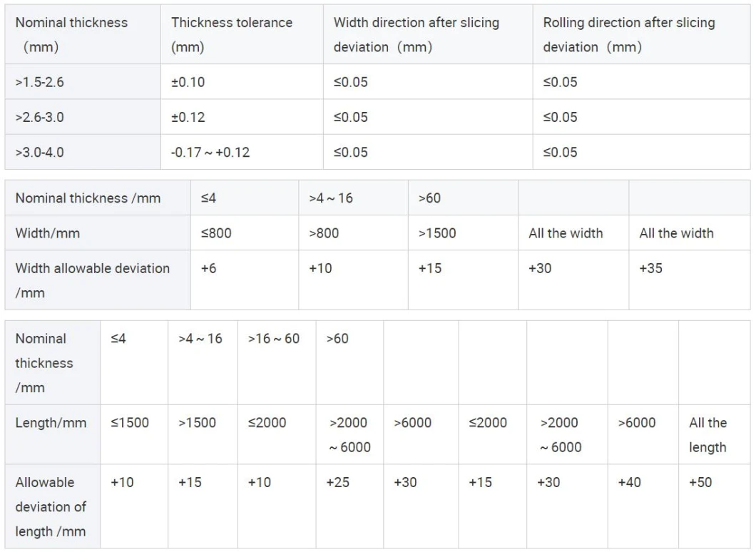Click the 'Width allowable deviation /mm' row label
Viewport: 756px width, 552px height.
92,280
